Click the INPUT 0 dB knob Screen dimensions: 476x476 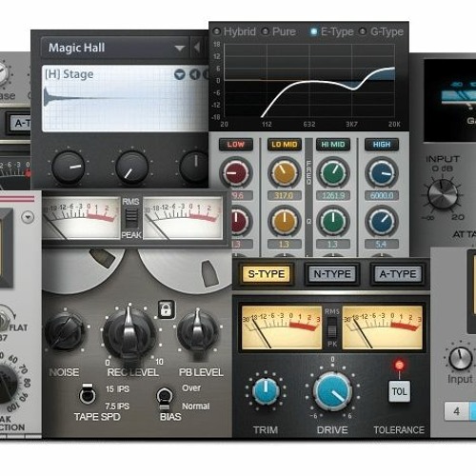pyautogui.click(x=443, y=194)
